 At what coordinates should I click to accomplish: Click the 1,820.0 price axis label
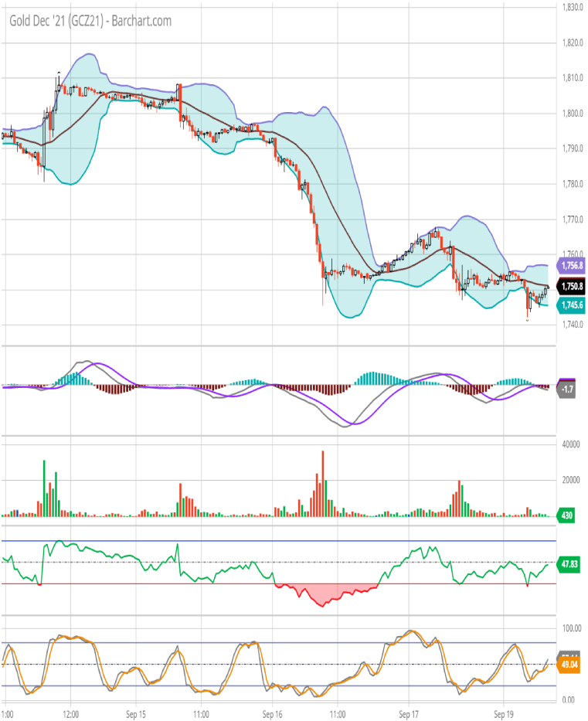[573, 43]
